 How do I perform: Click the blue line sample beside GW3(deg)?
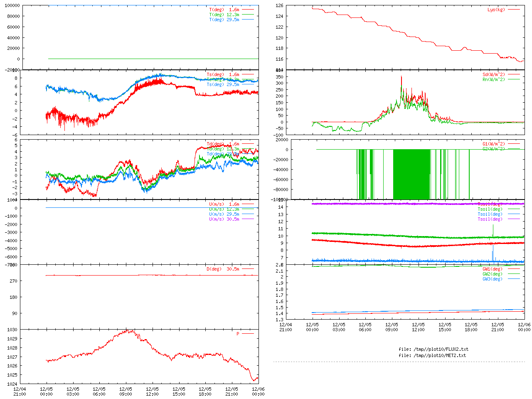point(514,279)
